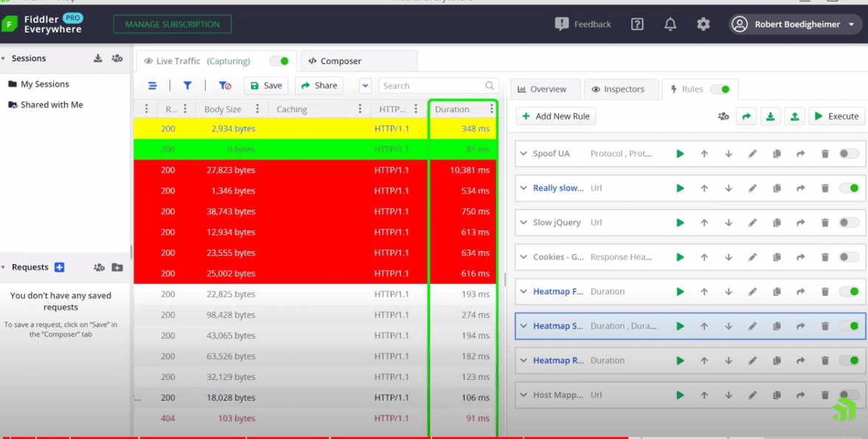Enable the Spoof UA rule switch
Viewport: 868px width, 439px height.
coord(849,153)
